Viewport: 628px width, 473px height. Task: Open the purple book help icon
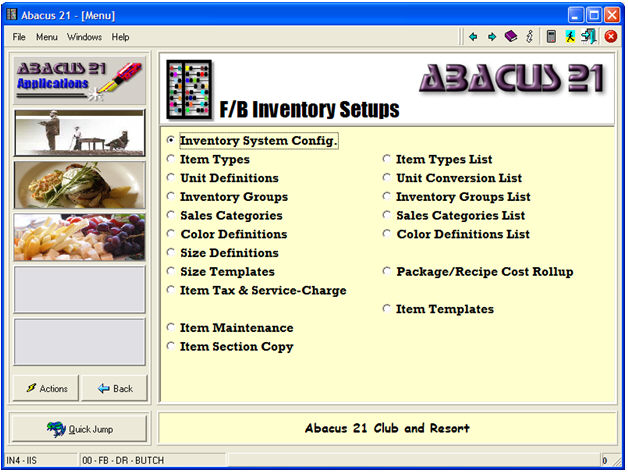pyautogui.click(x=510, y=37)
